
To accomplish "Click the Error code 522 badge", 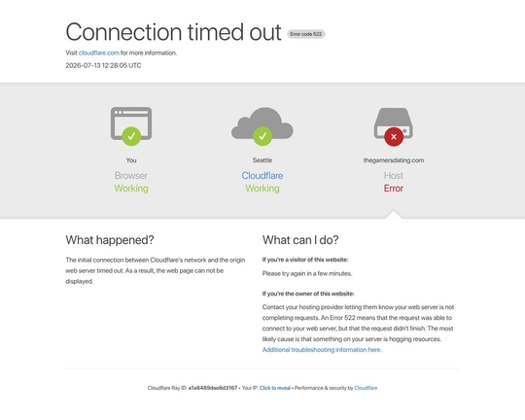I will coord(306,34).
